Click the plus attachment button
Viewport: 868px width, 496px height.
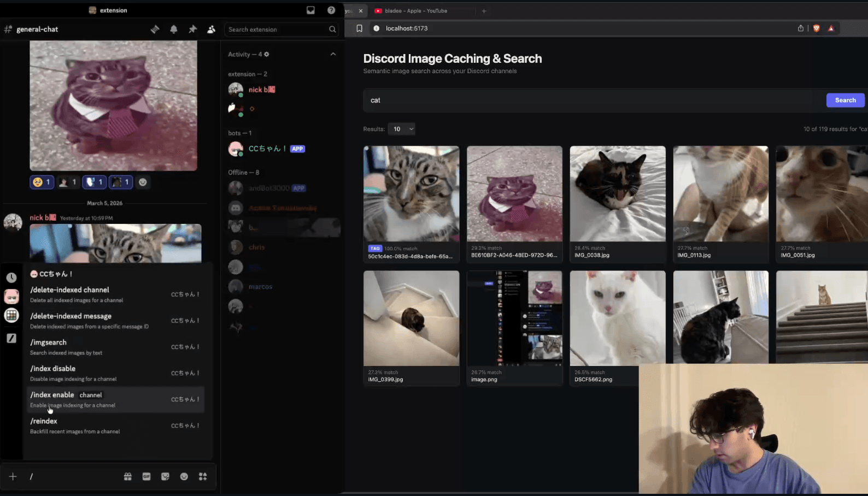click(13, 476)
